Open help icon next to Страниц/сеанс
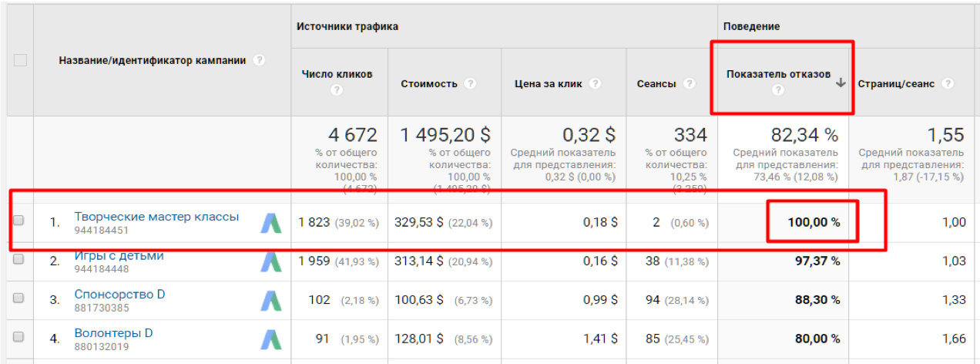Viewport: 980px width, 364px height. pyautogui.click(x=947, y=84)
